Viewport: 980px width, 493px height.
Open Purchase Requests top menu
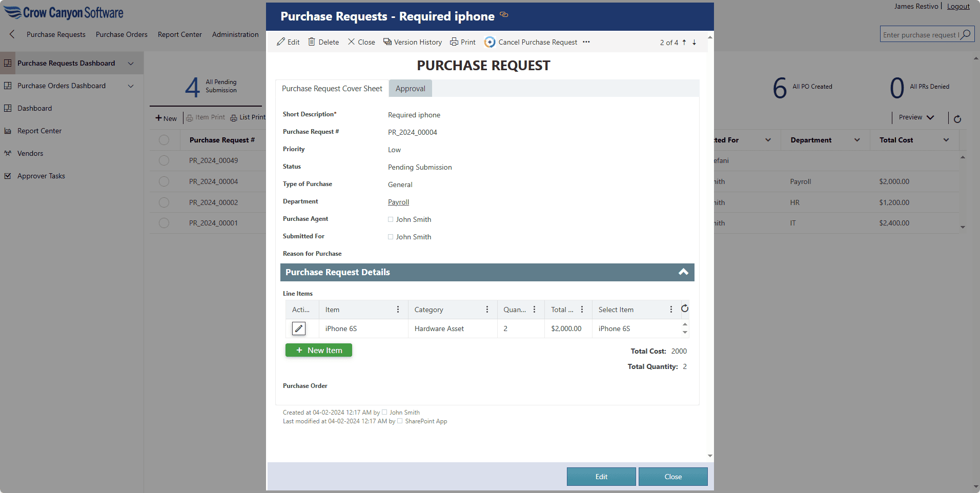[x=56, y=34]
